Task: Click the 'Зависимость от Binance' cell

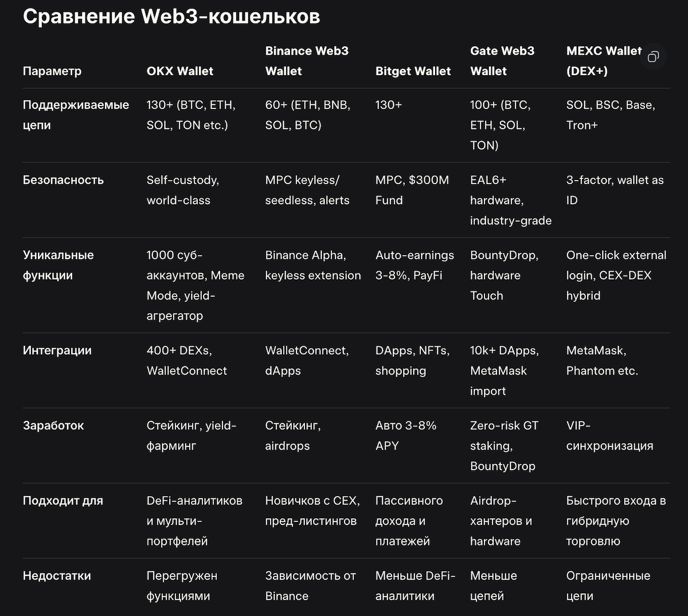Action: tap(311, 586)
